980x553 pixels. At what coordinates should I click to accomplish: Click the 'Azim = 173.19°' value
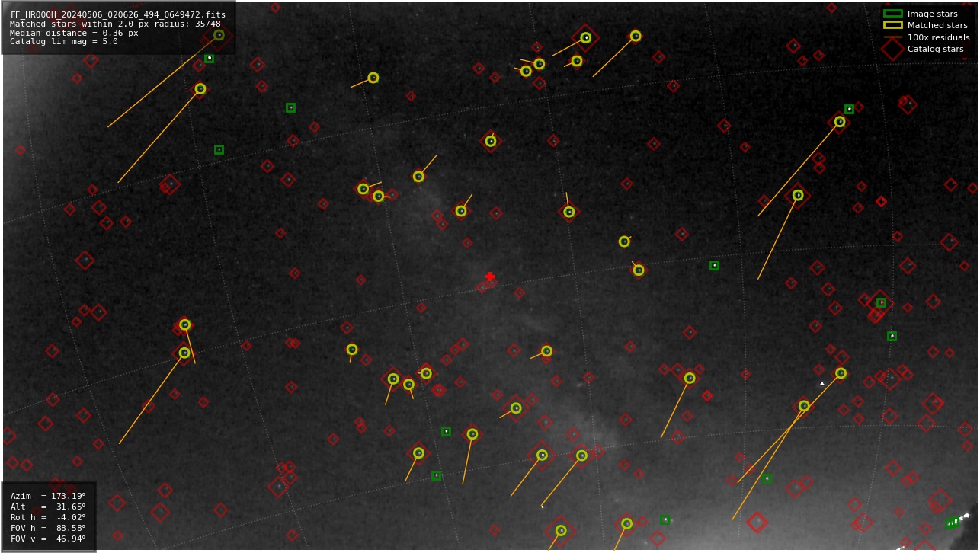(x=48, y=496)
